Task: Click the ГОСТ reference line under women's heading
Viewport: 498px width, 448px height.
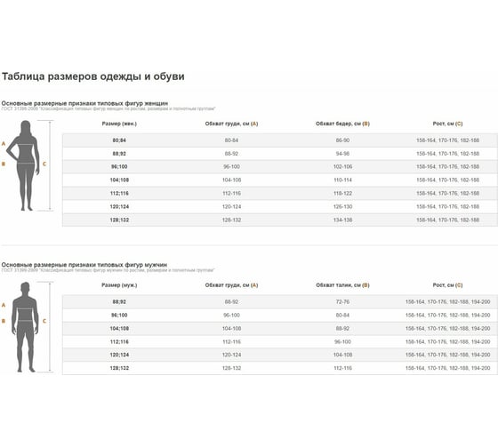Action: [108, 109]
